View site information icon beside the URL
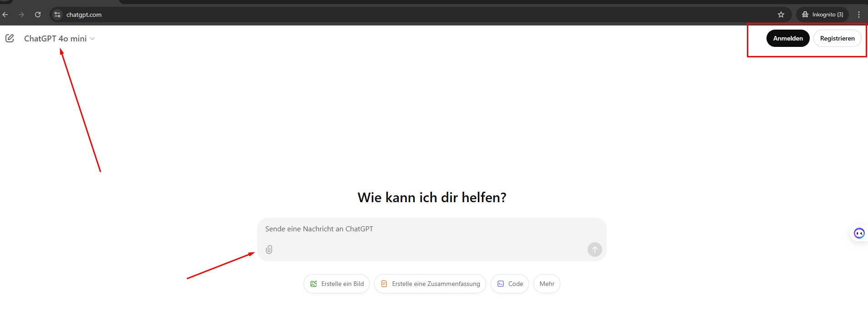 pyautogui.click(x=57, y=15)
